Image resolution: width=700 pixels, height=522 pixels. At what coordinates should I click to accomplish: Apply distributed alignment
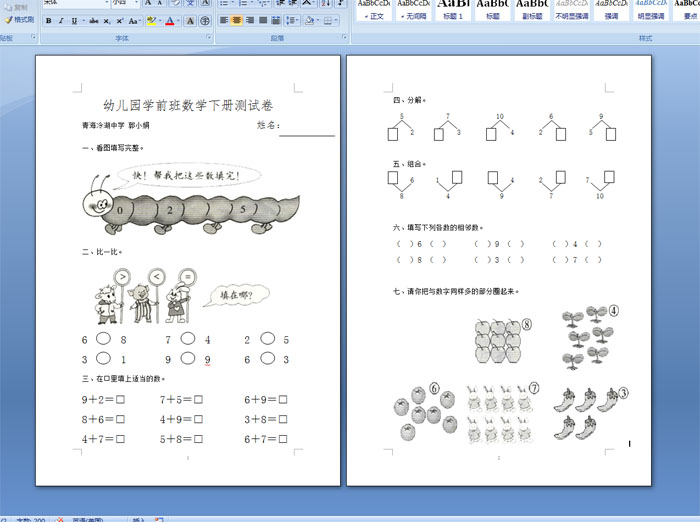coord(276,20)
